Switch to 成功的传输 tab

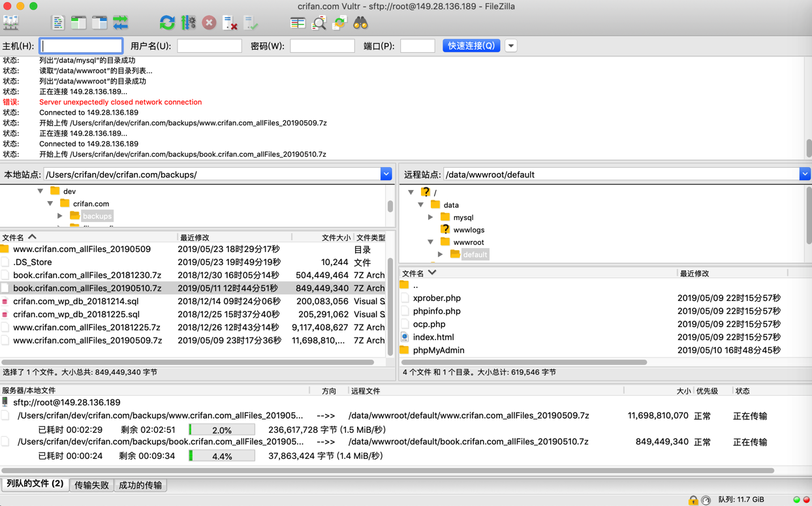[140, 485]
